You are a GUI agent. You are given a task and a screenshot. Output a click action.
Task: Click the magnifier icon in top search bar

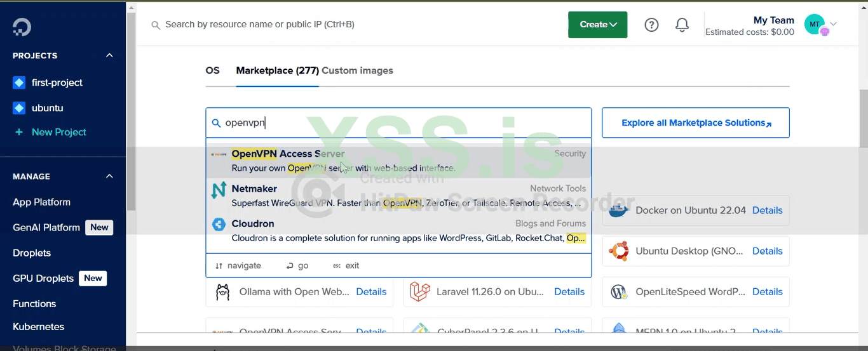click(156, 25)
